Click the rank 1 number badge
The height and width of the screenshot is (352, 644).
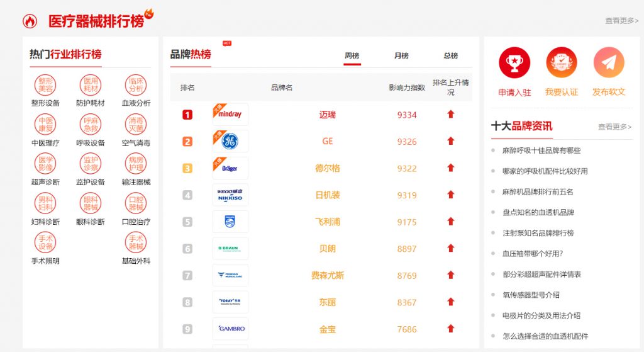coord(187,115)
